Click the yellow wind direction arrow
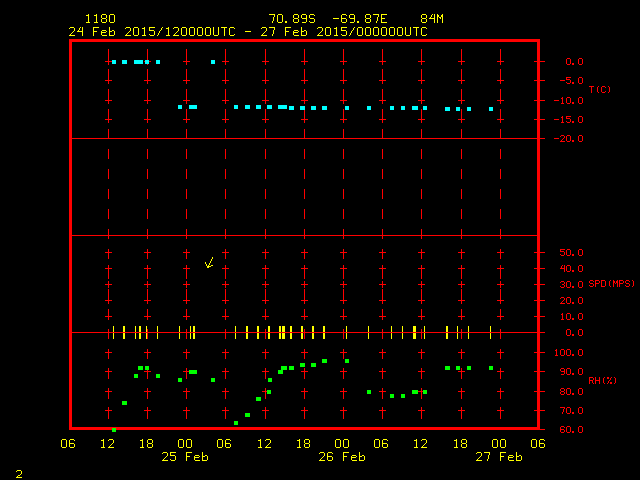 pos(209,263)
